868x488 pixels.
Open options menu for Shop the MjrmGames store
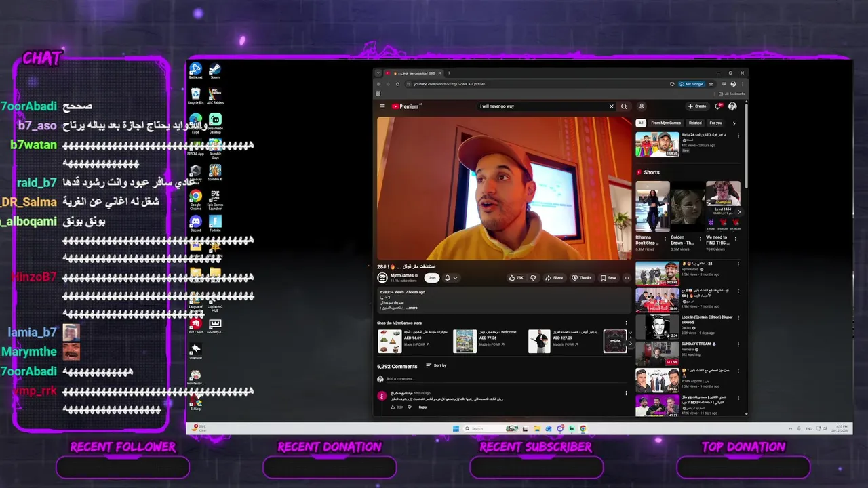click(x=626, y=323)
